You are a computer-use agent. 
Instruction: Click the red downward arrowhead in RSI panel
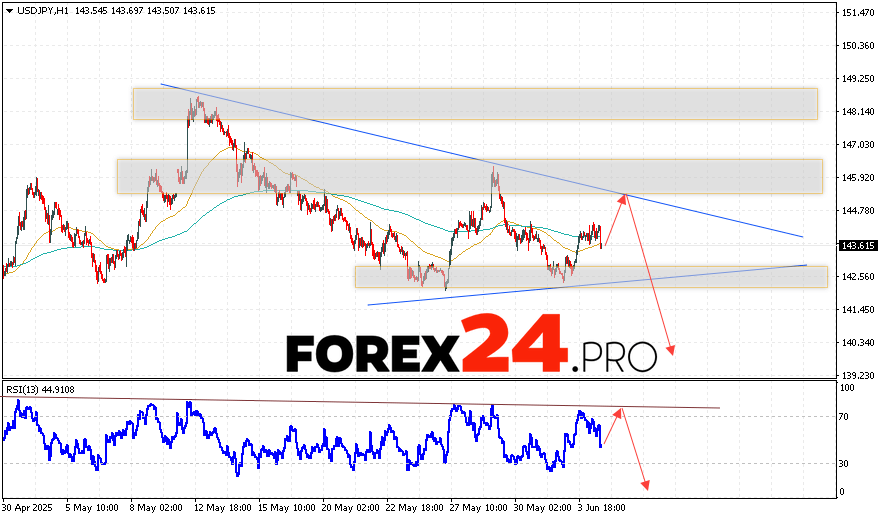tap(646, 485)
